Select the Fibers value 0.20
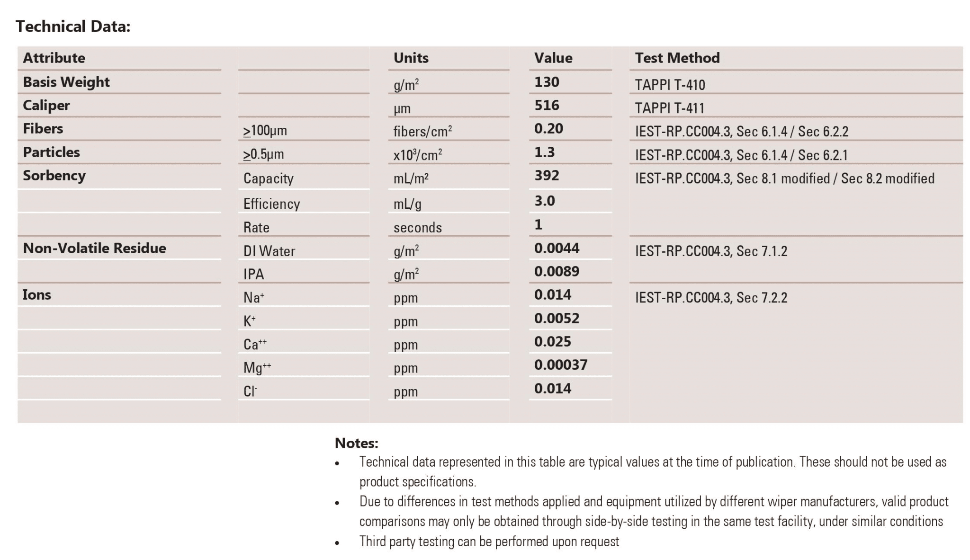Image resolution: width=970 pixels, height=560 pixels. pos(548,128)
